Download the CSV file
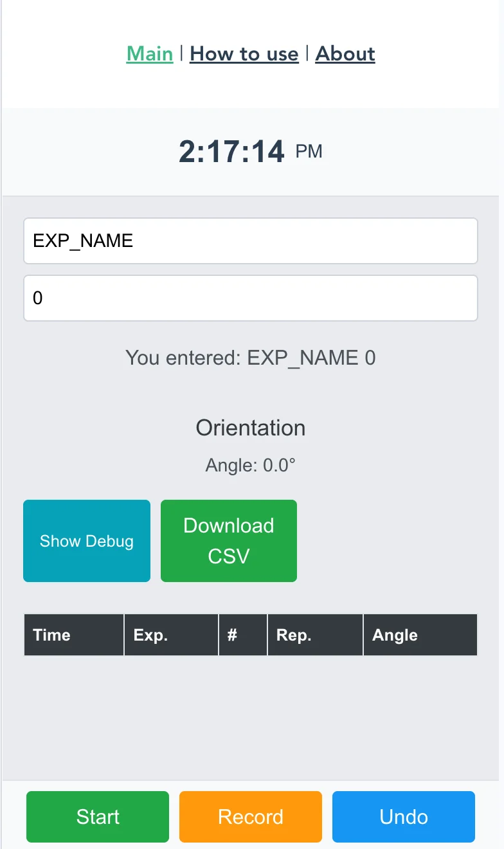The height and width of the screenshot is (849, 504). click(x=229, y=541)
